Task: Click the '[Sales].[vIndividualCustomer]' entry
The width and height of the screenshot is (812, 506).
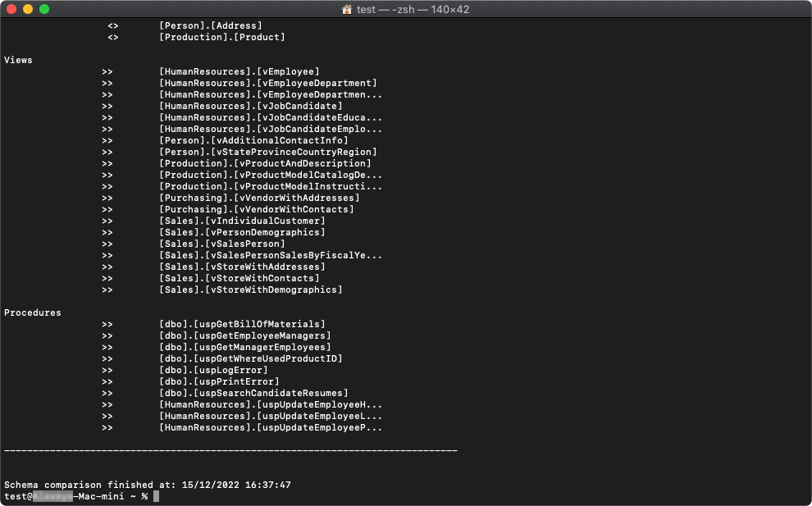Action: click(x=242, y=221)
